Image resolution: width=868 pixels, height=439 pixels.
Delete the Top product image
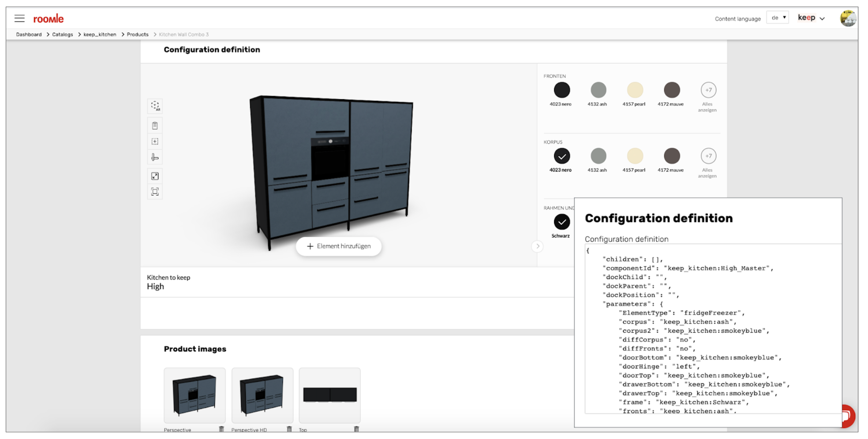coord(356,429)
